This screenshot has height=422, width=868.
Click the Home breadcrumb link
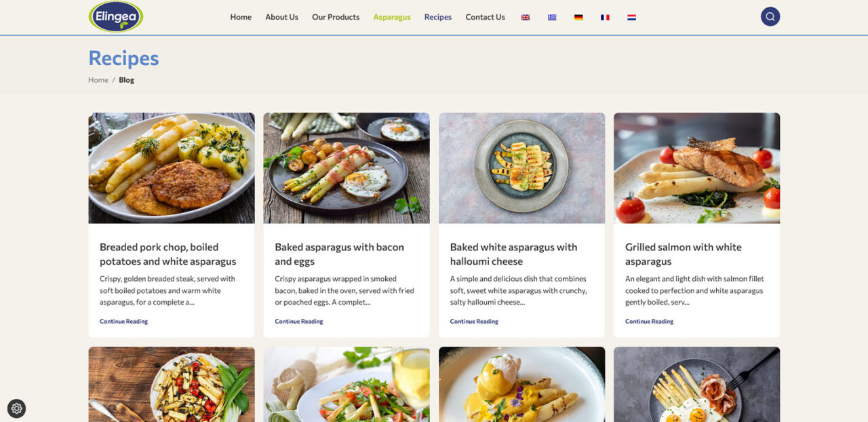tap(98, 80)
